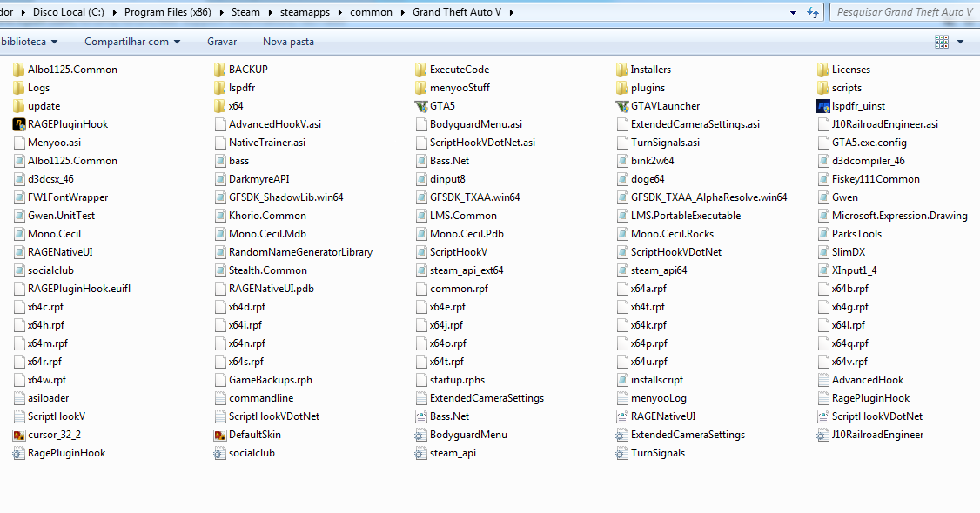Click the Albo1125.Common folder icon
The image size is (980, 513).
click(19, 70)
